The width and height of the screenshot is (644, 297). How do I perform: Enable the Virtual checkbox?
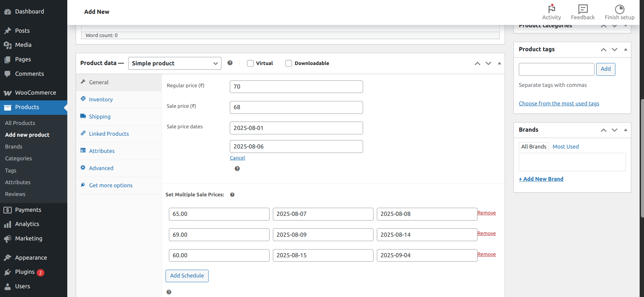pos(250,63)
